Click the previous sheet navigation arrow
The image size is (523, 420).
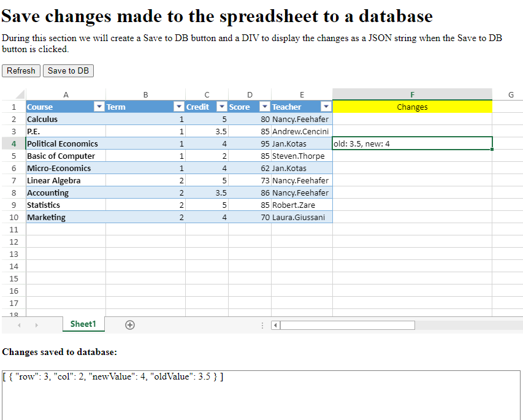pyautogui.click(x=19, y=325)
